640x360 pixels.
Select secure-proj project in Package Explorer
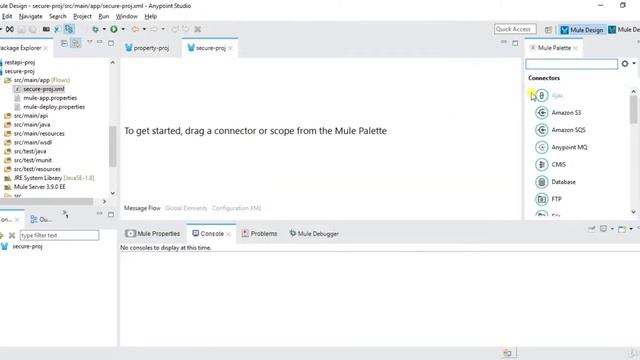20,71
